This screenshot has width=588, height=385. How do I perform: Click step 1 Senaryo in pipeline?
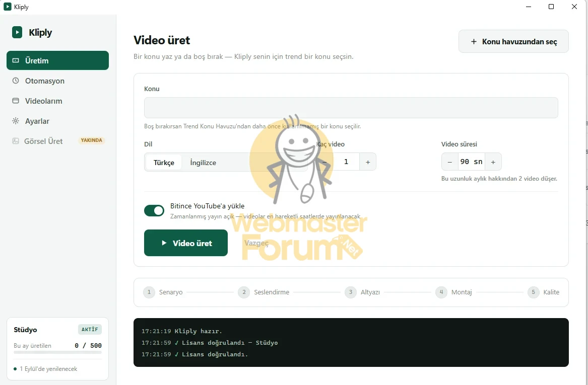(163, 292)
